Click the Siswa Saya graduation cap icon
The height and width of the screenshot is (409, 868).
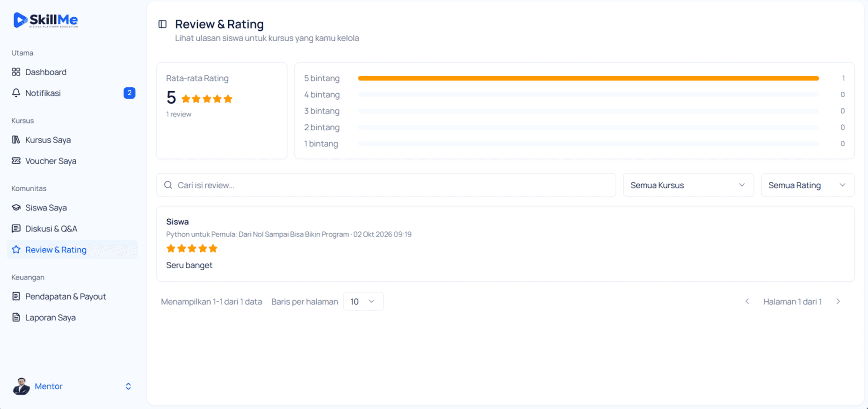(x=16, y=208)
